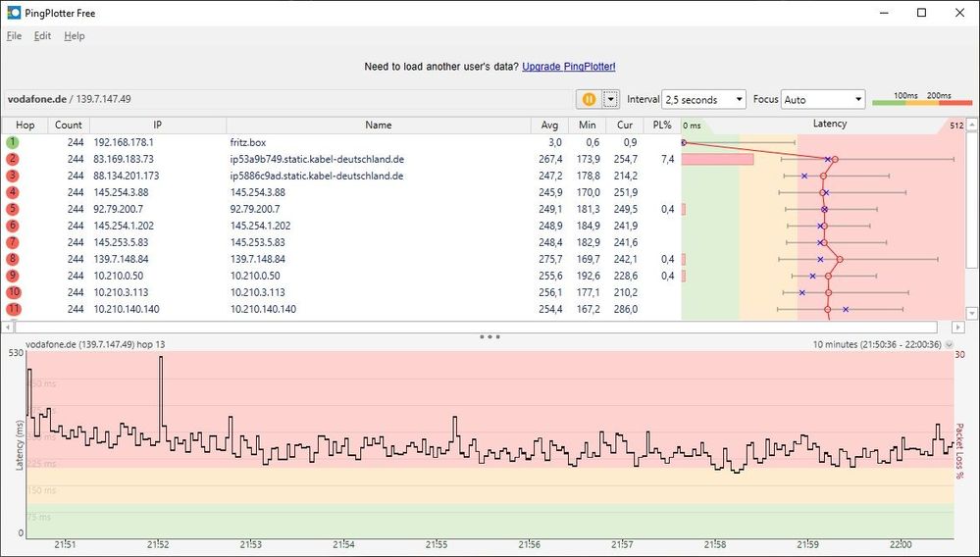Screen dimensions: 980x557
Task: Open the Help menu
Action: pos(75,36)
